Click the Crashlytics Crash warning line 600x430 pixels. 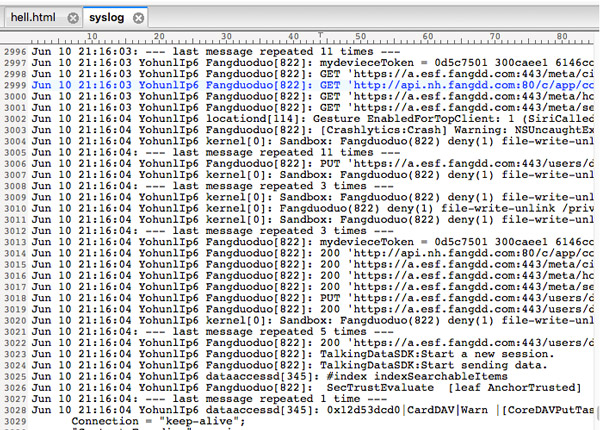312,130
